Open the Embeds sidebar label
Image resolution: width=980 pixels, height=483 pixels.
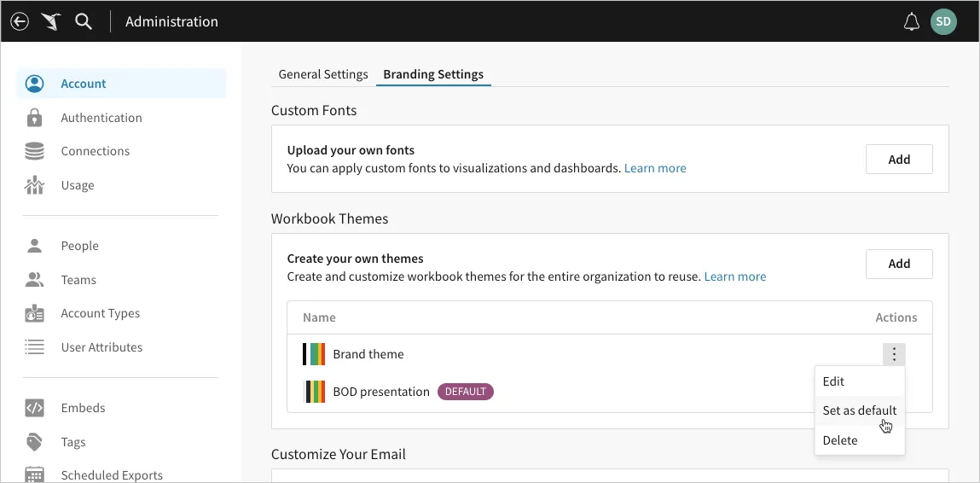pos(83,408)
